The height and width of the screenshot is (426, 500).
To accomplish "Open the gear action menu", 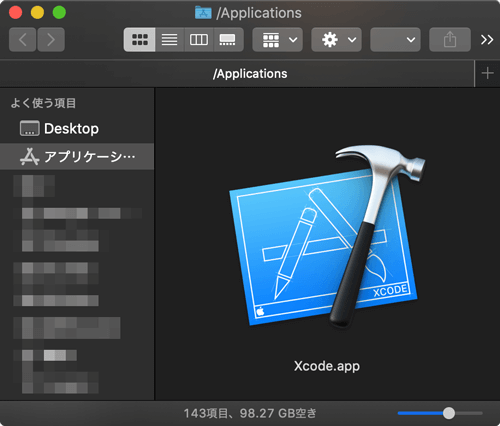I will click(x=336, y=40).
